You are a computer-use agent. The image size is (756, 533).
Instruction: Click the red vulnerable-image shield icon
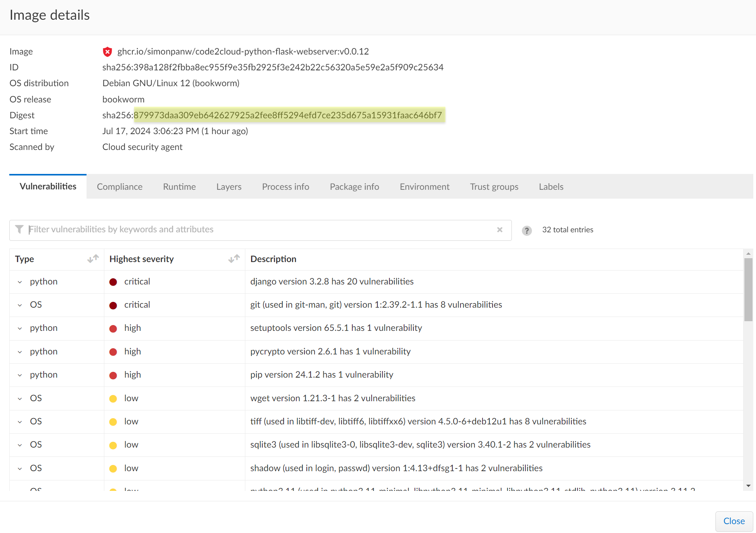pos(107,51)
